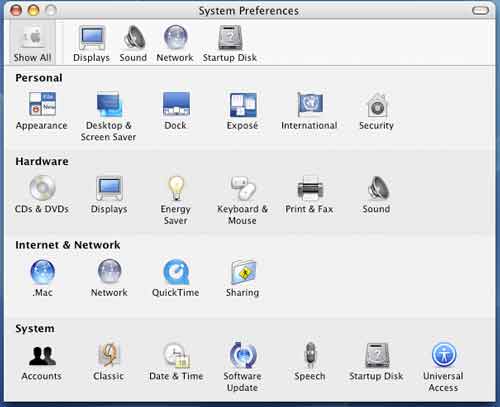Open the International preference pane

(x=309, y=111)
